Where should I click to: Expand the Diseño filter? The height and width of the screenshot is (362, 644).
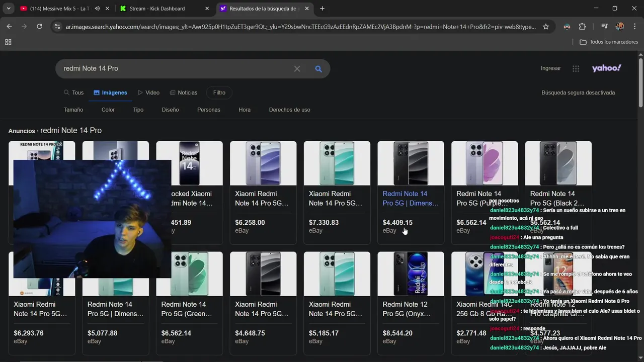pos(171,110)
